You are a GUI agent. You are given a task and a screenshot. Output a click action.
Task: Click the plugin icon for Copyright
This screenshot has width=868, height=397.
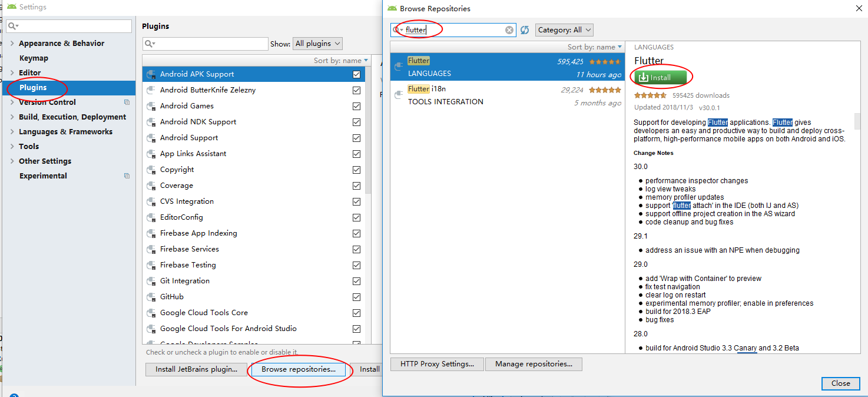[x=151, y=170]
